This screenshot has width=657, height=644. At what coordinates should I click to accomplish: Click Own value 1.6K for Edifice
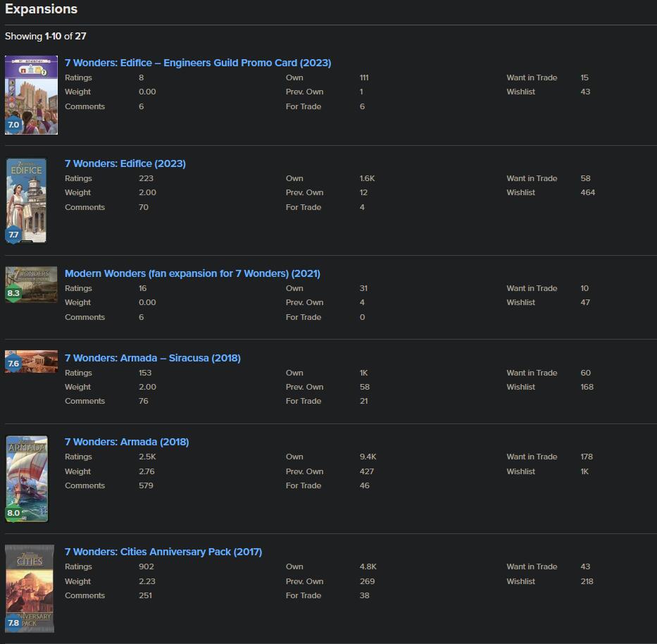click(x=367, y=178)
